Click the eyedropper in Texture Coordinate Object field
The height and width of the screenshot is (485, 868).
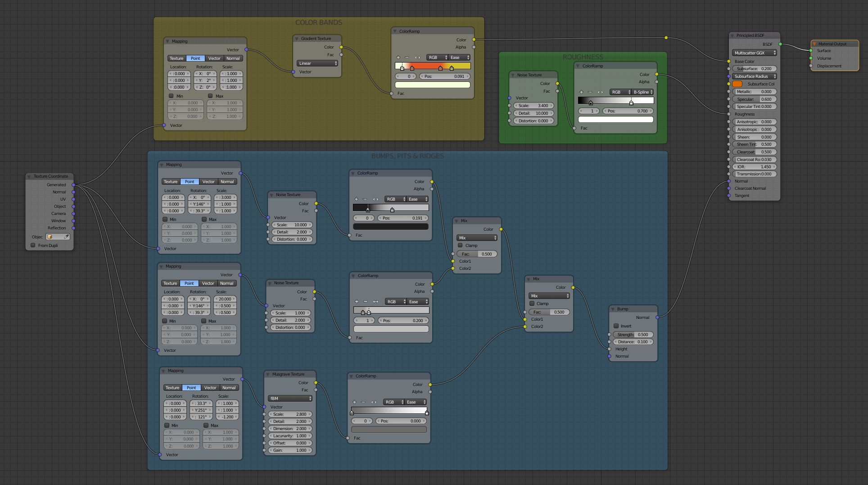(66, 237)
